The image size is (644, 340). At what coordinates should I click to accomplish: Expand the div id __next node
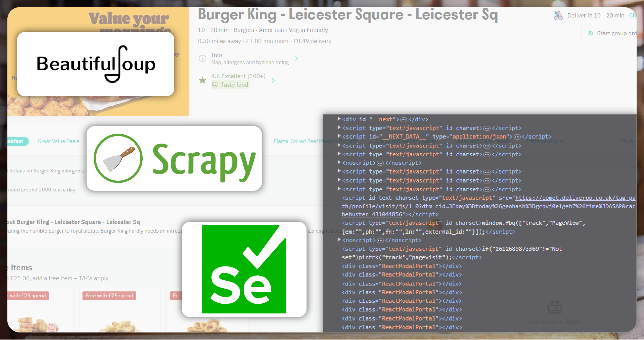[339, 119]
